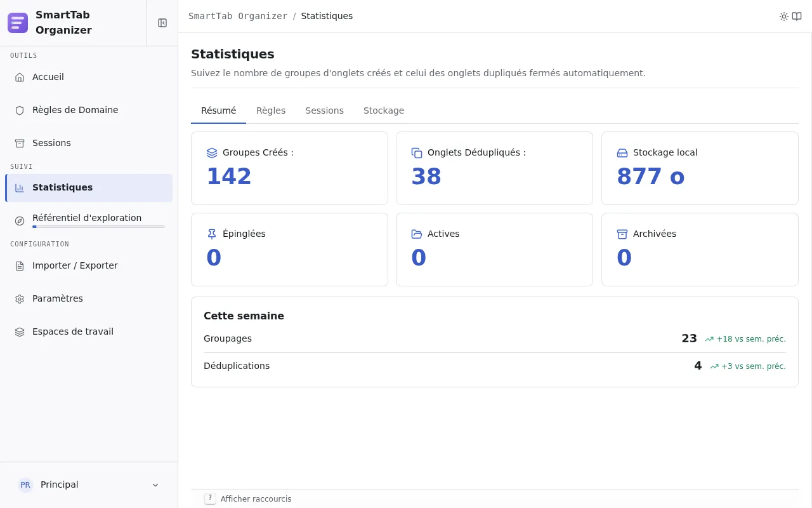Image resolution: width=812 pixels, height=508 pixels.
Task: Click the Référentiel d'exploration progress bar
Action: 98,227
